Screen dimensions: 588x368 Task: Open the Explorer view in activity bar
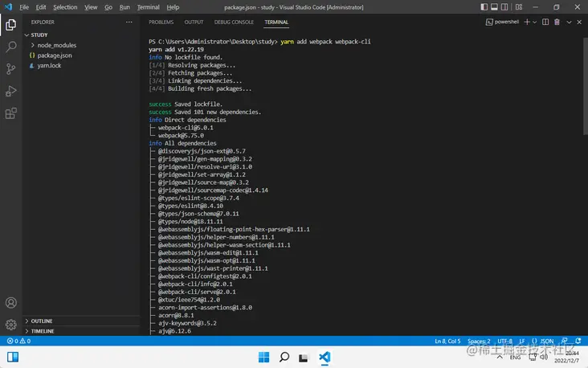(x=11, y=25)
